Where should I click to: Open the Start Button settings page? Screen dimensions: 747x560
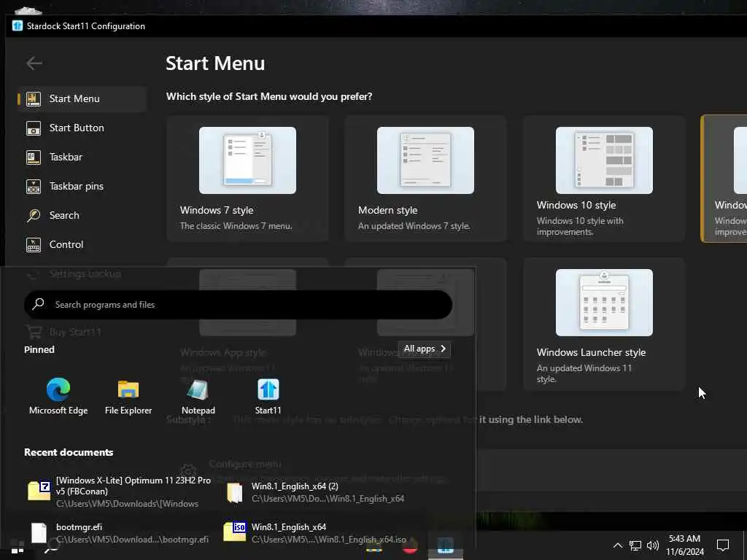pyautogui.click(x=82, y=128)
